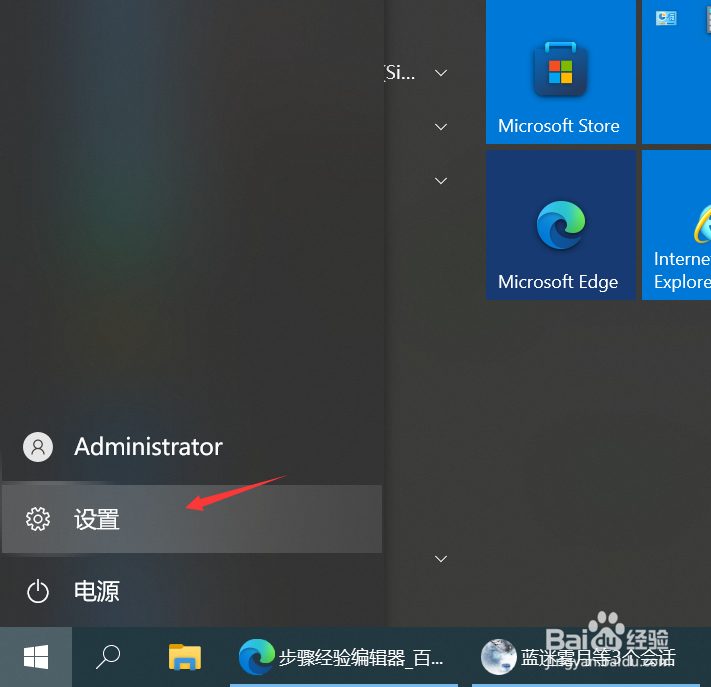Switch to the 蓝迷雾月等3个会话 taskbar window
Viewport: 711px width, 687px height.
click(x=586, y=657)
